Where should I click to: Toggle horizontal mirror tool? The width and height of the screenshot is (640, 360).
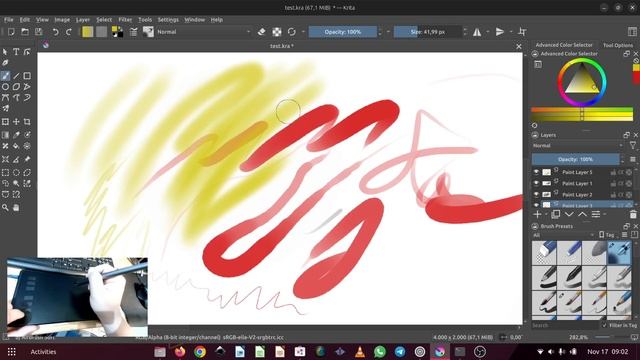point(477,32)
